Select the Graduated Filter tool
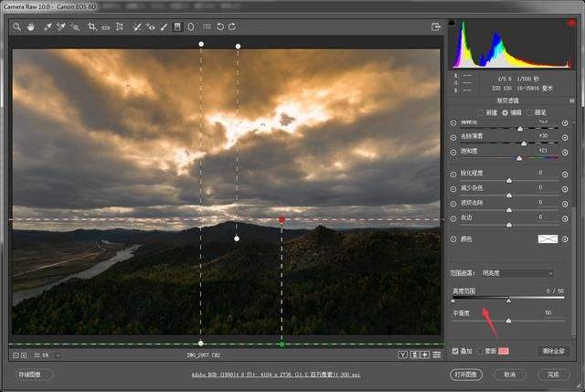Image resolution: width=585 pixels, height=392 pixels. click(x=177, y=26)
